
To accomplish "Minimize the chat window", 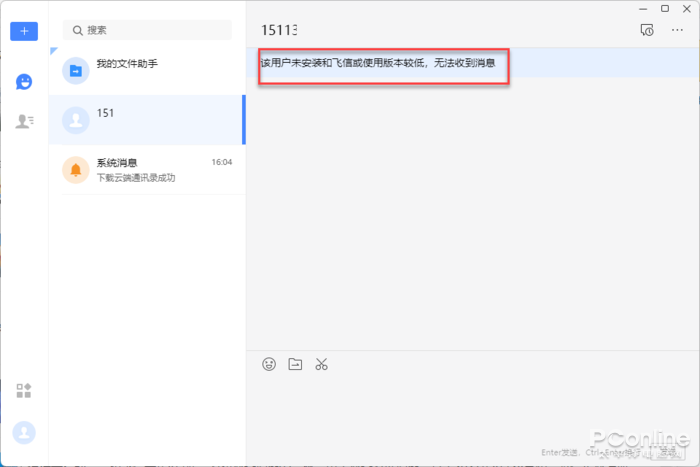I will [643, 9].
